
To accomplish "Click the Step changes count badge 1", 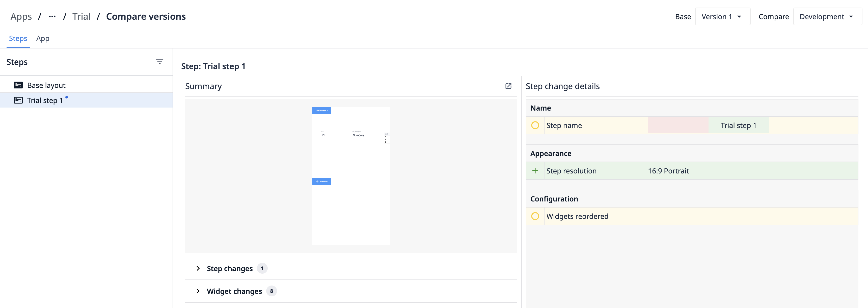I will point(262,269).
